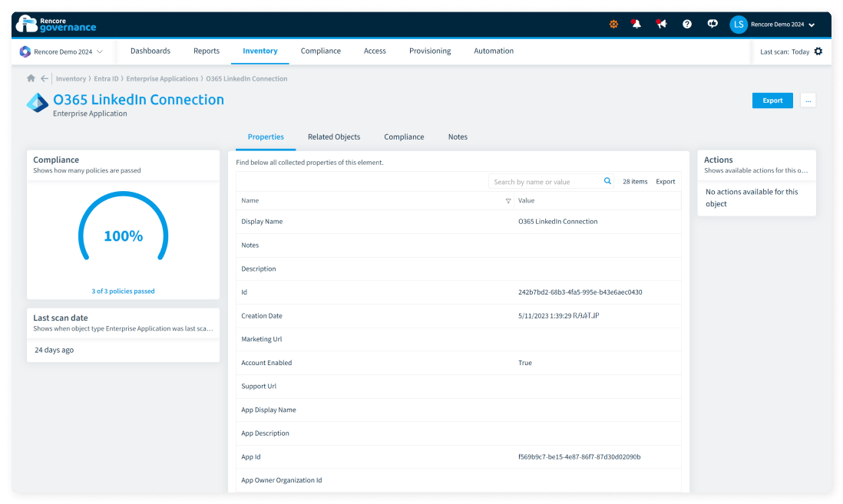Select the Inventory menu item

pyautogui.click(x=260, y=51)
